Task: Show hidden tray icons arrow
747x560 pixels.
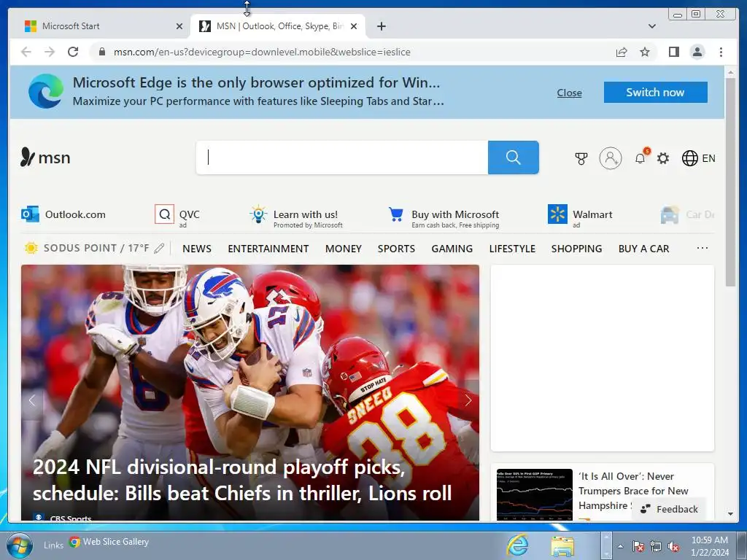Action: point(620,546)
